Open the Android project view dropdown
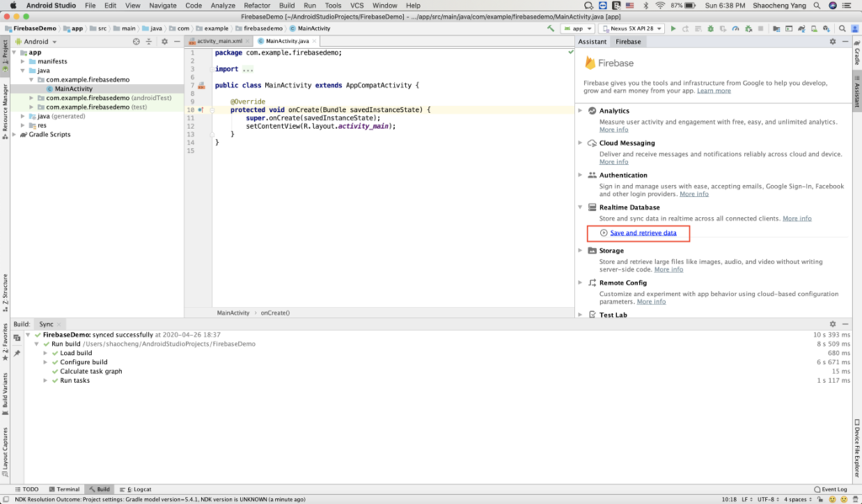This screenshot has width=862, height=504. pyautogui.click(x=36, y=42)
